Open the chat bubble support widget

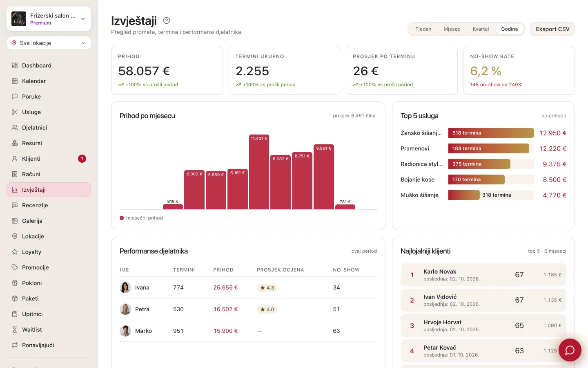pyautogui.click(x=570, y=350)
